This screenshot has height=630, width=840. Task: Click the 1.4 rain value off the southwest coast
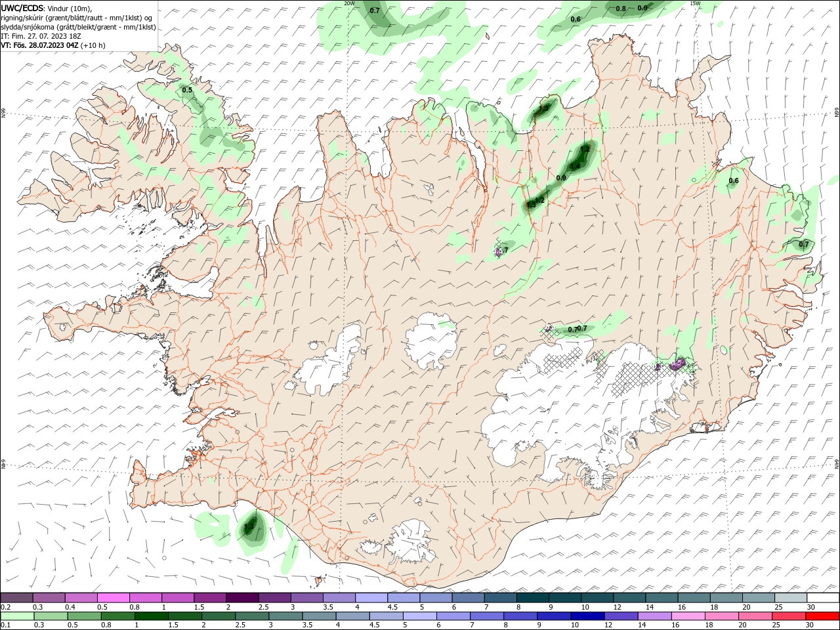(x=249, y=526)
